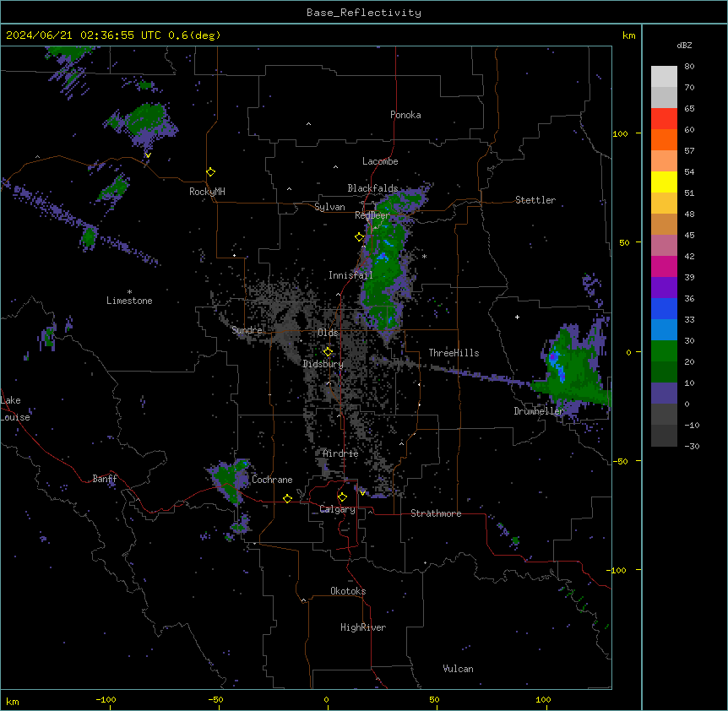
Task: Click the Didsbury label
Action: click(323, 364)
